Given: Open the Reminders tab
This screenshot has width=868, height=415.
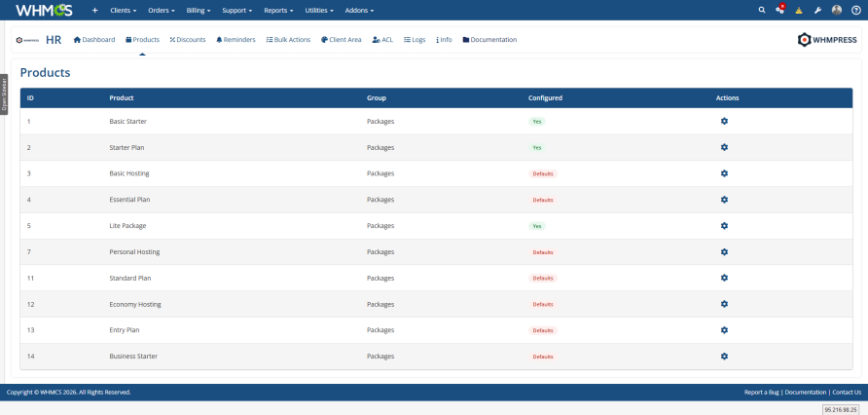Looking at the screenshot, I should point(235,40).
